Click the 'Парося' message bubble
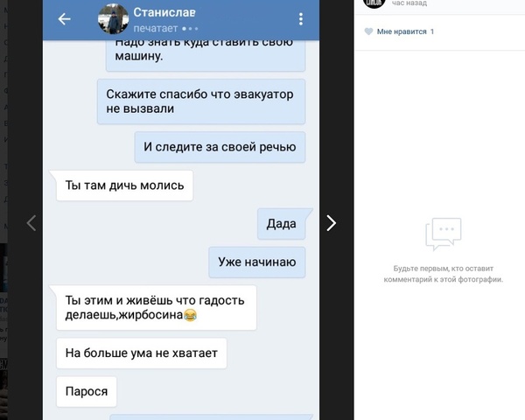This screenshot has height=420, width=525. click(x=87, y=391)
